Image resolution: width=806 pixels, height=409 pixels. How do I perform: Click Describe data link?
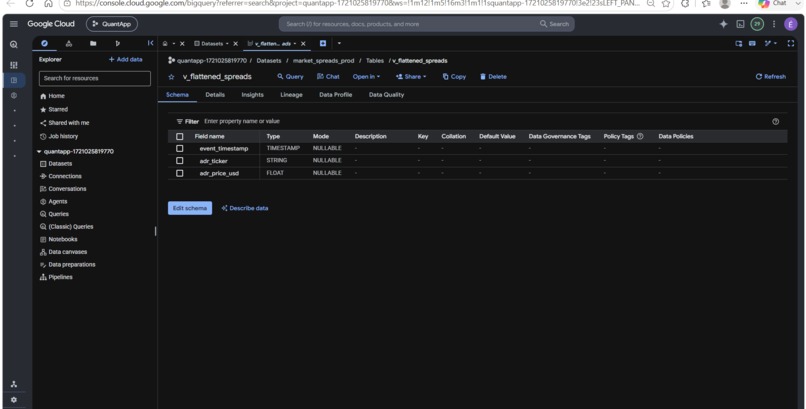(245, 208)
